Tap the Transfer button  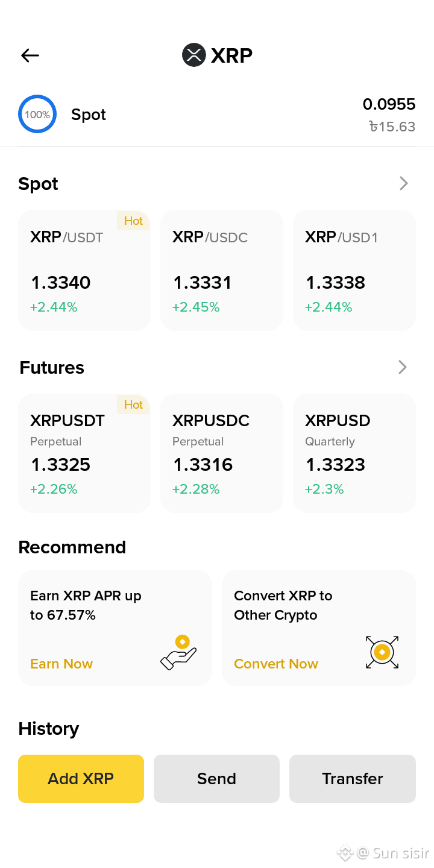pos(353,779)
